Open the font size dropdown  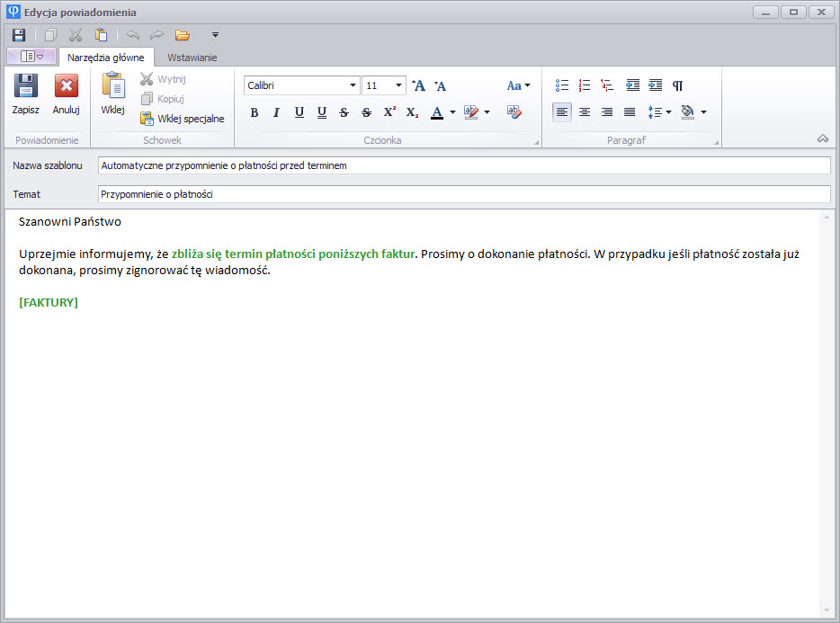[x=399, y=85]
